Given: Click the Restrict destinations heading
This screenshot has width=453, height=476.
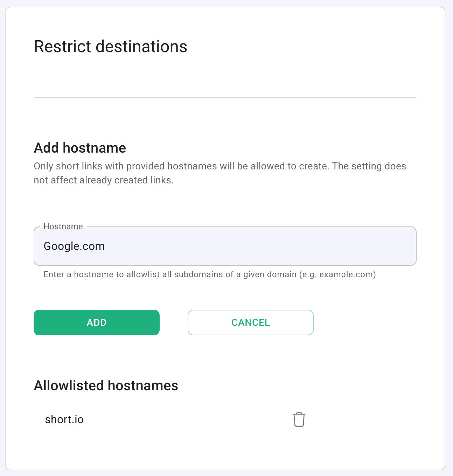Looking at the screenshot, I should 110,46.
